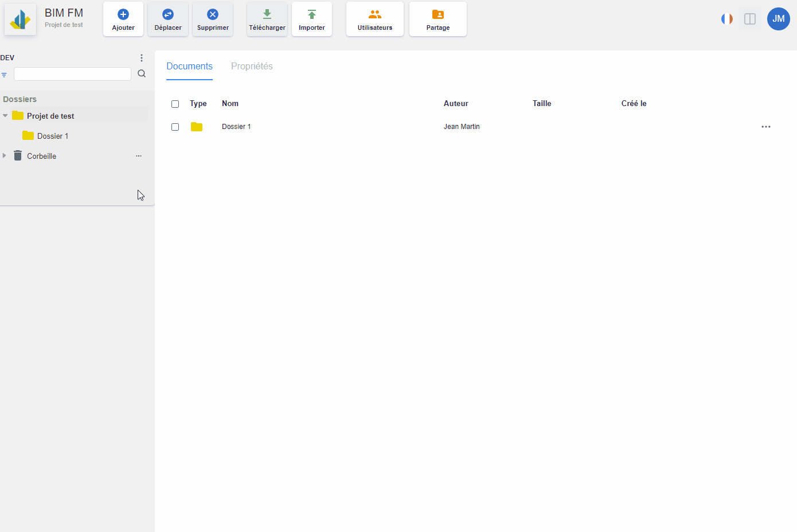Screen dimensions: 797x532
Task: Open the DEV vertical dots menu
Action: [142, 58]
